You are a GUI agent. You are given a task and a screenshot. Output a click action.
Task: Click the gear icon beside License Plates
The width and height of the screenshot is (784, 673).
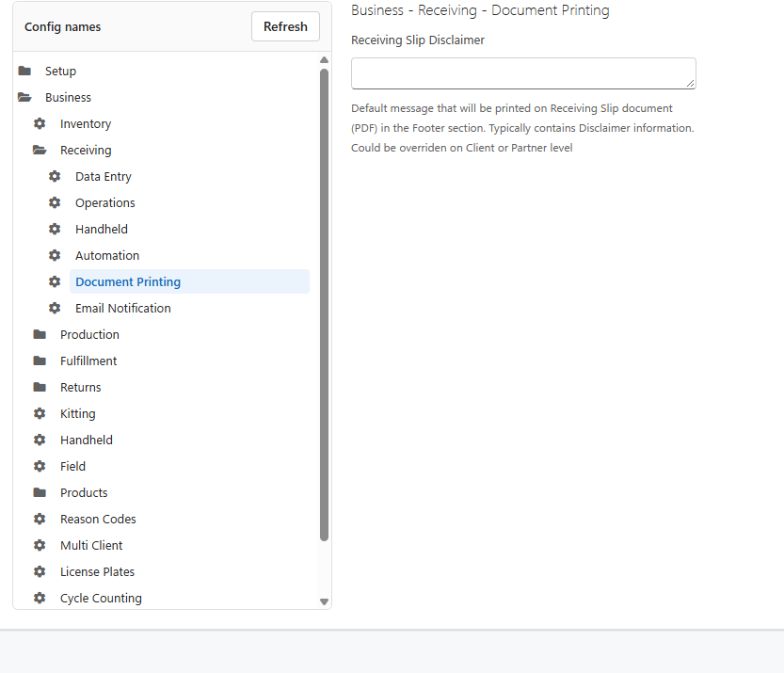click(x=40, y=571)
